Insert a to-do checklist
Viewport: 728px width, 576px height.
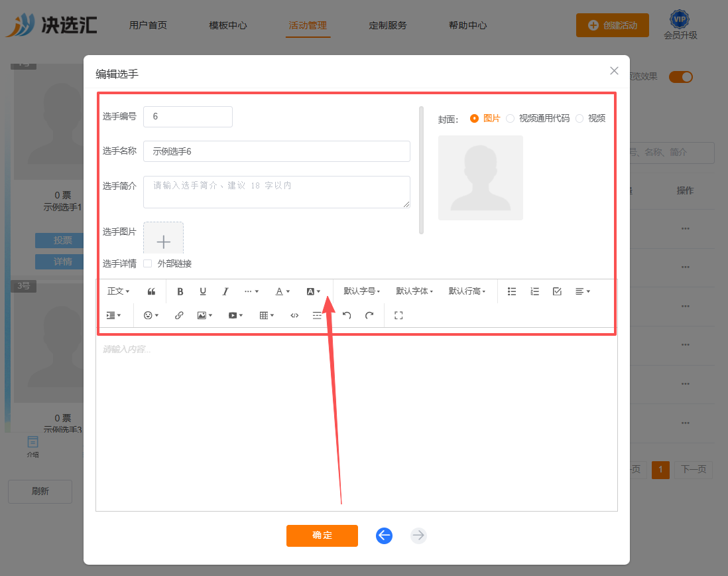point(557,291)
